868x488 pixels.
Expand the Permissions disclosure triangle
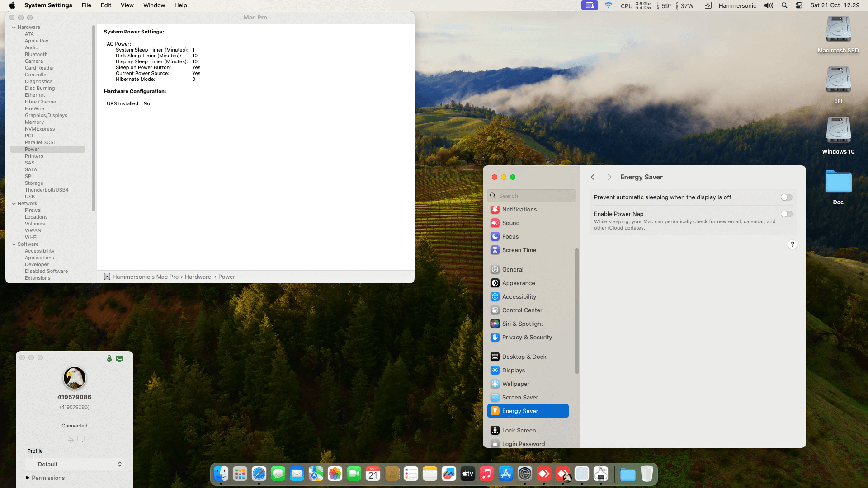click(28, 478)
